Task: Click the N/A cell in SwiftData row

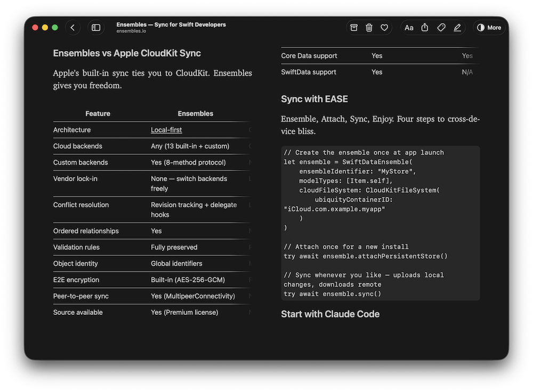Action: [467, 72]
